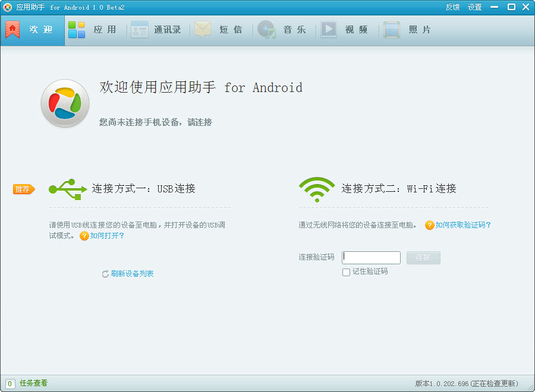Click text 通过无线网络将您的设备连接至电脑

tap(357, 225)
